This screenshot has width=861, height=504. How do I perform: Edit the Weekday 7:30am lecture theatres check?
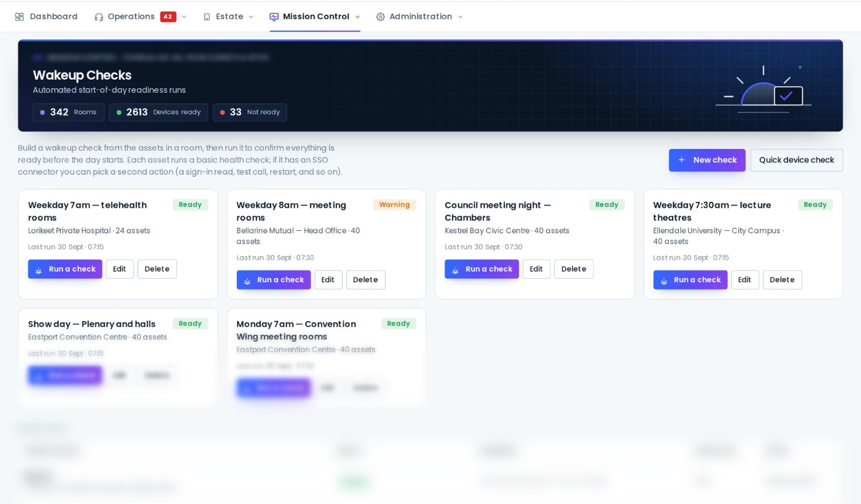745,280
